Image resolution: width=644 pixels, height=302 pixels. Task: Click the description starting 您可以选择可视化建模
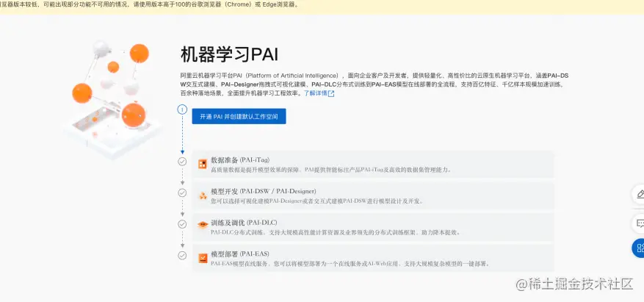click(x=316, y=201)
